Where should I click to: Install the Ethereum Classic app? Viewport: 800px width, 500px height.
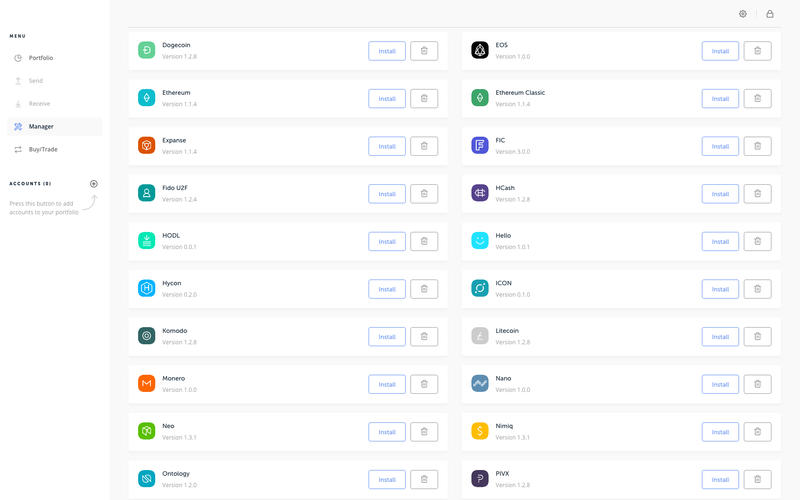point(720,99)
